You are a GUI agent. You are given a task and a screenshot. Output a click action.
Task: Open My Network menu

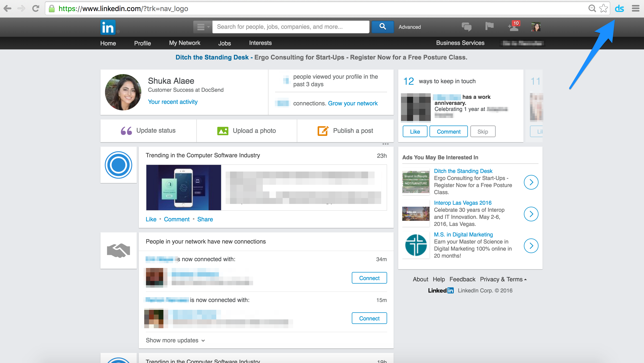184,43
